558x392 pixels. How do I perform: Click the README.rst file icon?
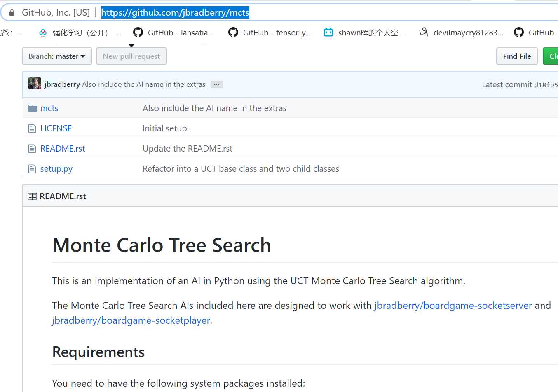[32, 149]
